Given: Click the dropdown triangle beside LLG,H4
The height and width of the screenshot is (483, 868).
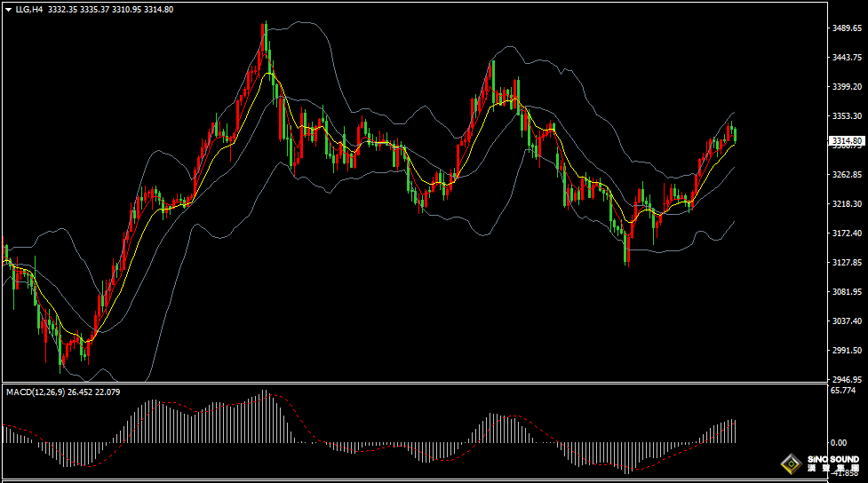Looking at the screenshot, I should 7,9.
